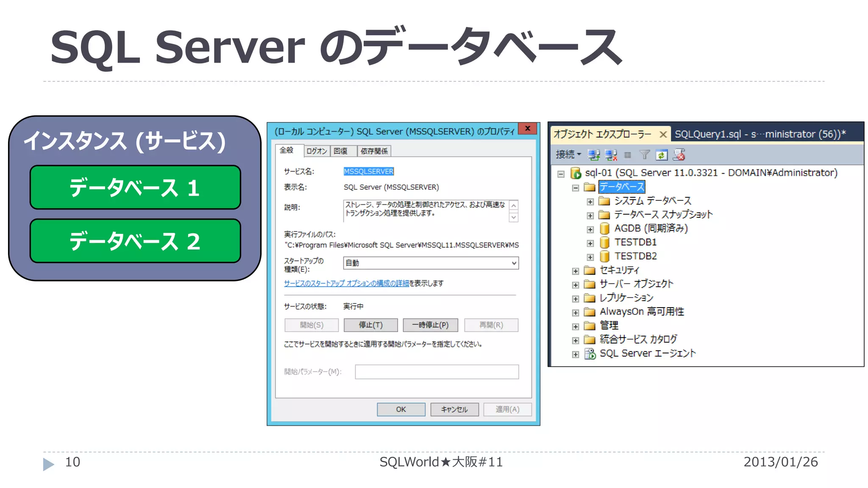Expand the AGDB database node
The image size is (868, 488).
pyautogui.click(x=590, y=230)
